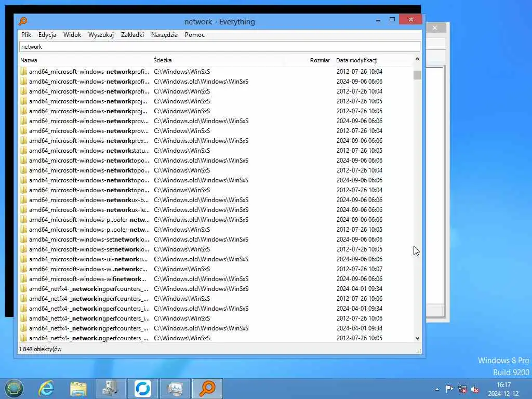Open the Edycja menu

(47, 35)
